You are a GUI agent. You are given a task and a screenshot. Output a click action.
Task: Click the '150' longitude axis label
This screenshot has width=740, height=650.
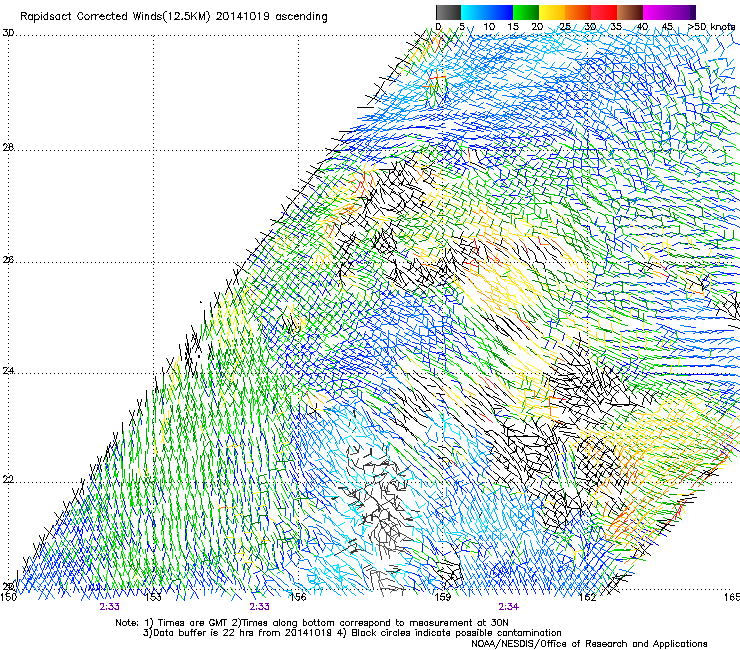pyautogui.click(x=8, y=597)
